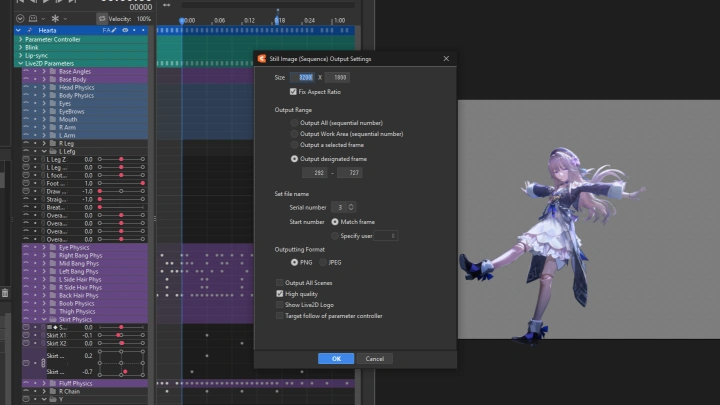720x405 pixels.
Task: Click the blend shape icon on S parameter row
Action: pyautogui.click(x=49, y=327)
